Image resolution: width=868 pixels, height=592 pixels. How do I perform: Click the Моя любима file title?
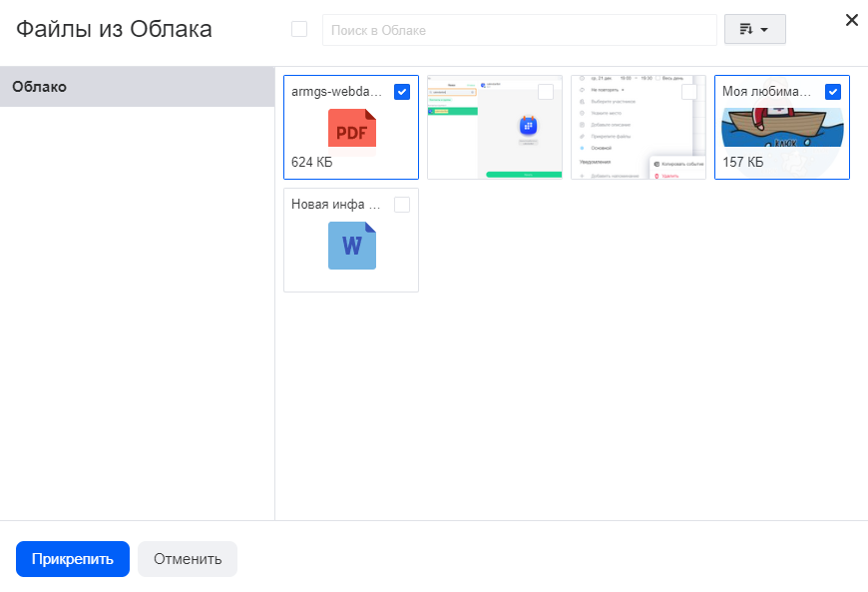click(767, 92)
